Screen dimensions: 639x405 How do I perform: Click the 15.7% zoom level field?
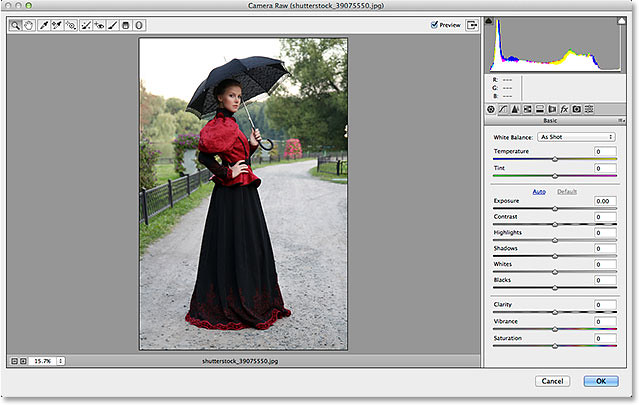[42, 361]
